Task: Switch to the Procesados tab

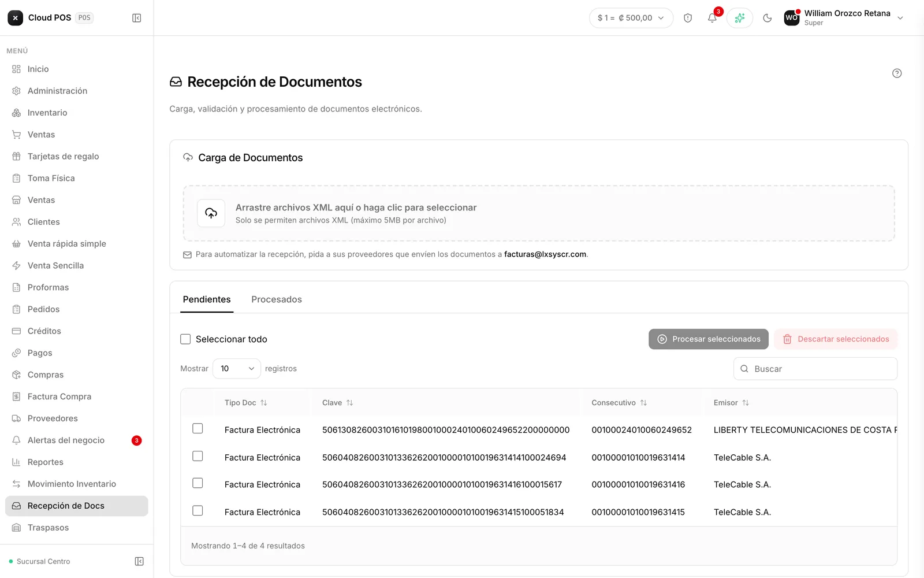Action: pyautogui.click(x=277, y=299)
